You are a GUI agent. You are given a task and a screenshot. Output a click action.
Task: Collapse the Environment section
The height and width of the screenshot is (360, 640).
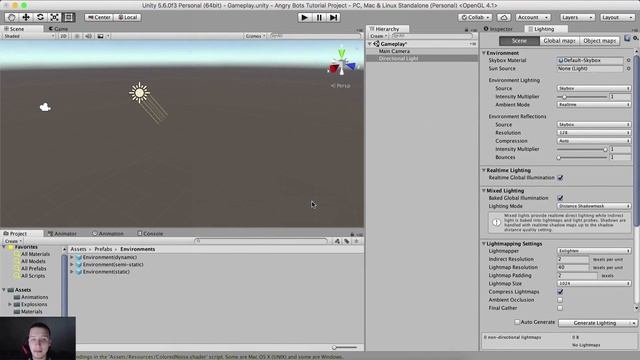(x=484, y=53)
